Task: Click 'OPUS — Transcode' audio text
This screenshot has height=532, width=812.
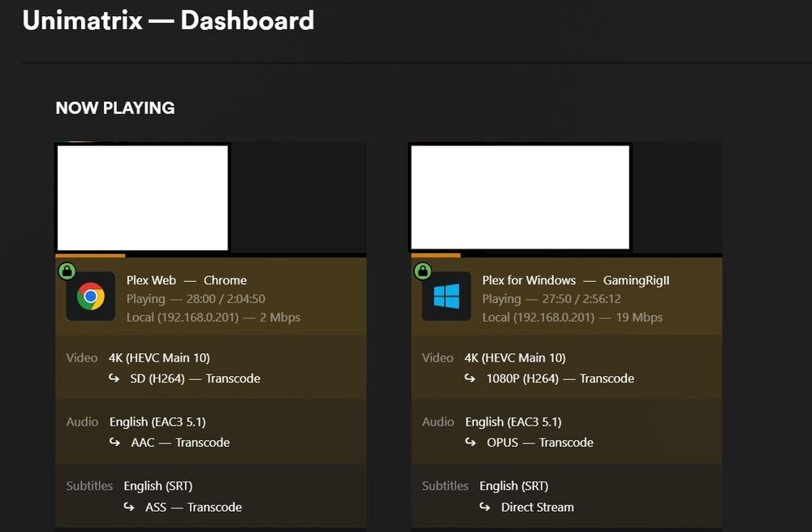Action: pyautogui.click(x=540, y=443)
